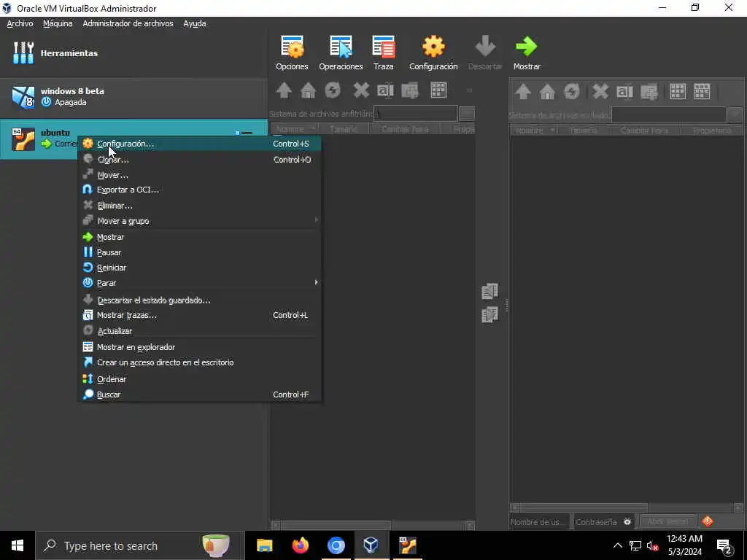The height and width of the screenshot is (560, 747).
Task: Click upper copy-files icon between the panels
Action: point(489,291)
